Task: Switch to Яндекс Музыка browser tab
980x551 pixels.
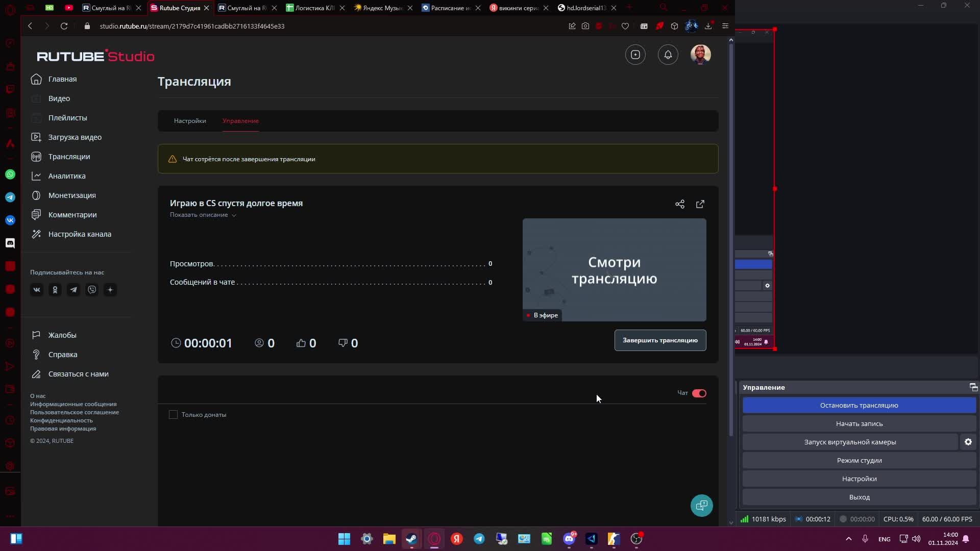Action: [383, 8]
